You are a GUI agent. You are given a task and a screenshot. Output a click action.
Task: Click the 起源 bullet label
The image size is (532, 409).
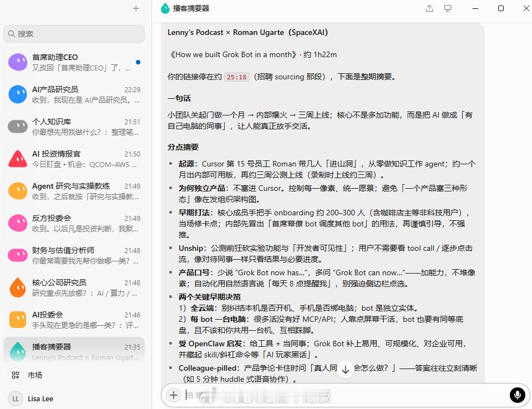coord(186,164)
